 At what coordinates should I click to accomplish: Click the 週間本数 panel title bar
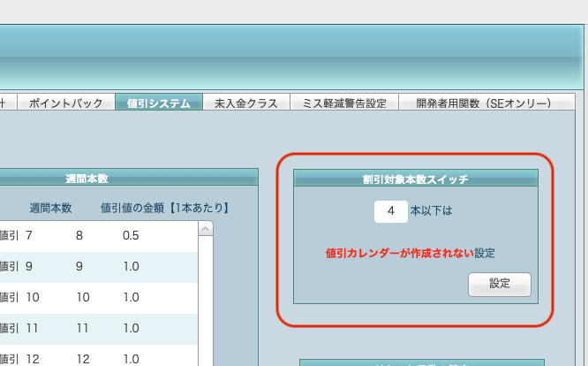87,179
